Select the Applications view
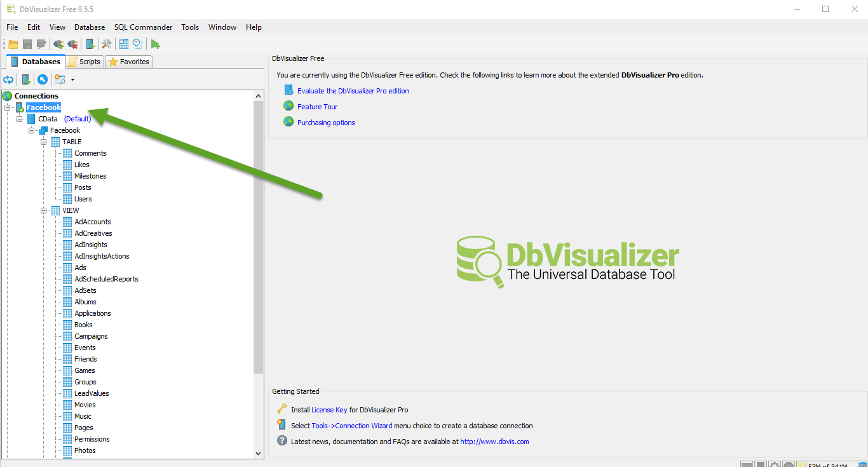Image resolution: width=868 pixels, height=467 pixels. [93, 313]
